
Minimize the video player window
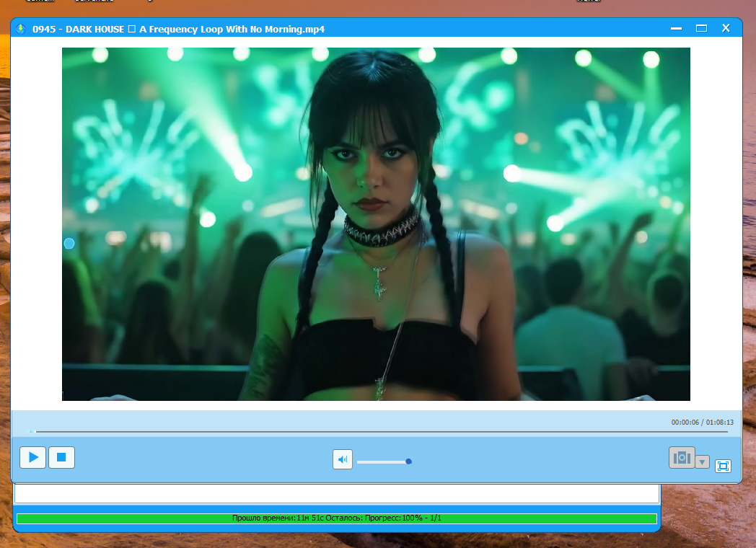tap(676, 28)
